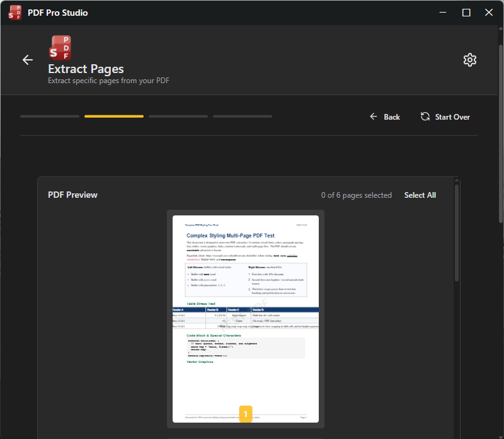Click the 'Extract specific pages from your PDF' subtitle
This screenshot has width=504, height=439.
(x=108, y=81)
